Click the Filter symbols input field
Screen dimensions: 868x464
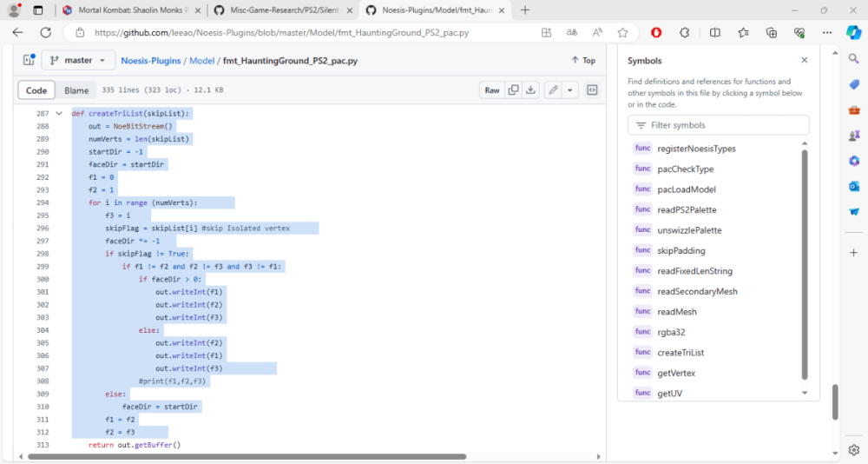(x=725, y=125)
